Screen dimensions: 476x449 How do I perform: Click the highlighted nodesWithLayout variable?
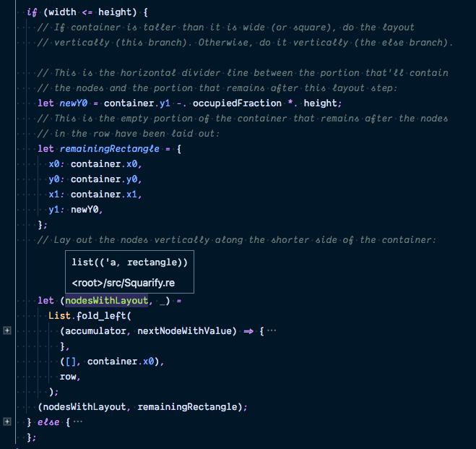click(x=107, y=301)
